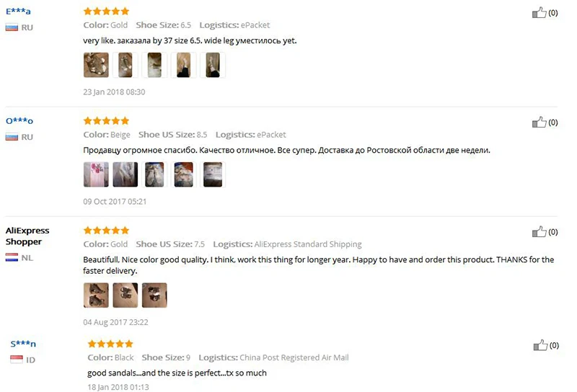This screenshot has height=392, width=577.
Task: Open third sandal photo from NL shopper
Action: 154,295
